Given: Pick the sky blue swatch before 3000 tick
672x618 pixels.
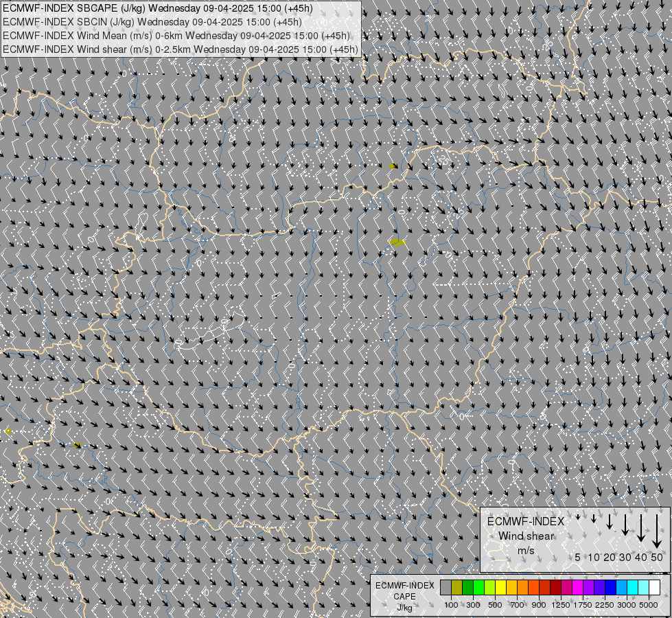Looking at the screenshot, I should 622,587.
